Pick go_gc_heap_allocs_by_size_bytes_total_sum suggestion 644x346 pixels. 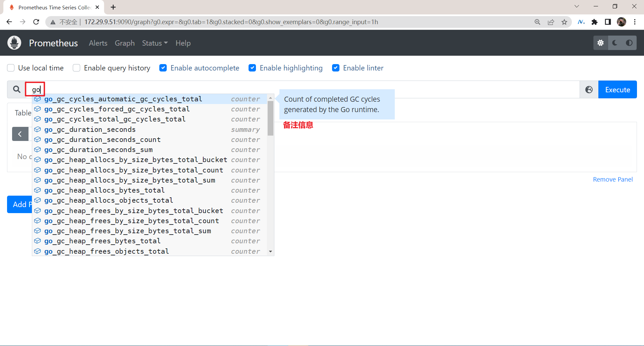(150, 180)
